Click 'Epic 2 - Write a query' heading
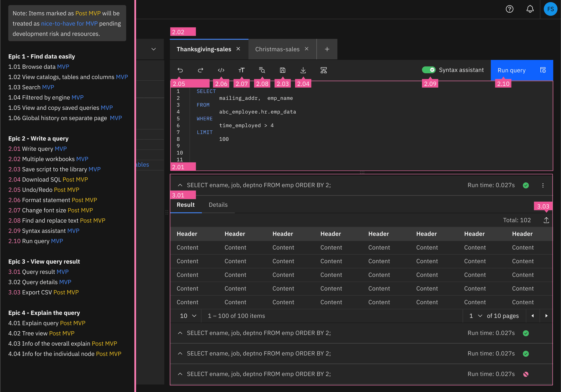The width and height of the screenshot is (561, 392). [38, 139]
